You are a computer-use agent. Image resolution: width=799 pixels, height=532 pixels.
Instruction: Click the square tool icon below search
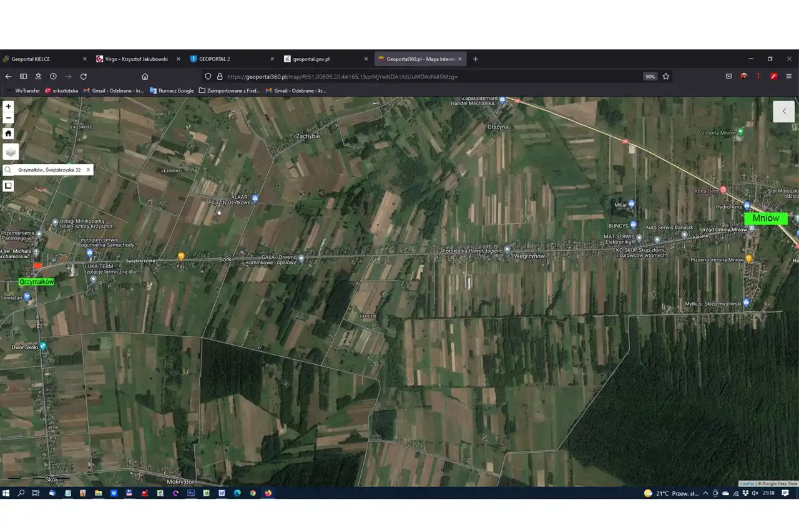(x=8, y=186)
